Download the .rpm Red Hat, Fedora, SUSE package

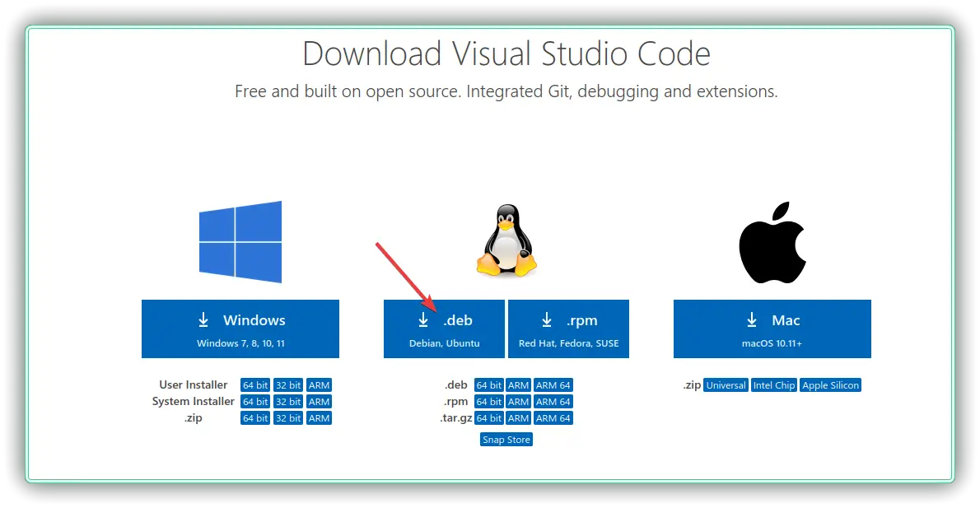(x=568, y=329)
